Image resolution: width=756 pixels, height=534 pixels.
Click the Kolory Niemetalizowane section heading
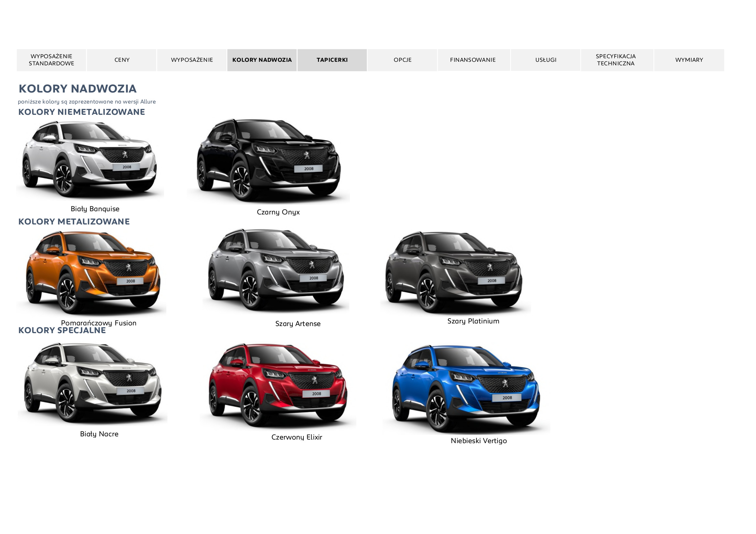pos(82,112)
